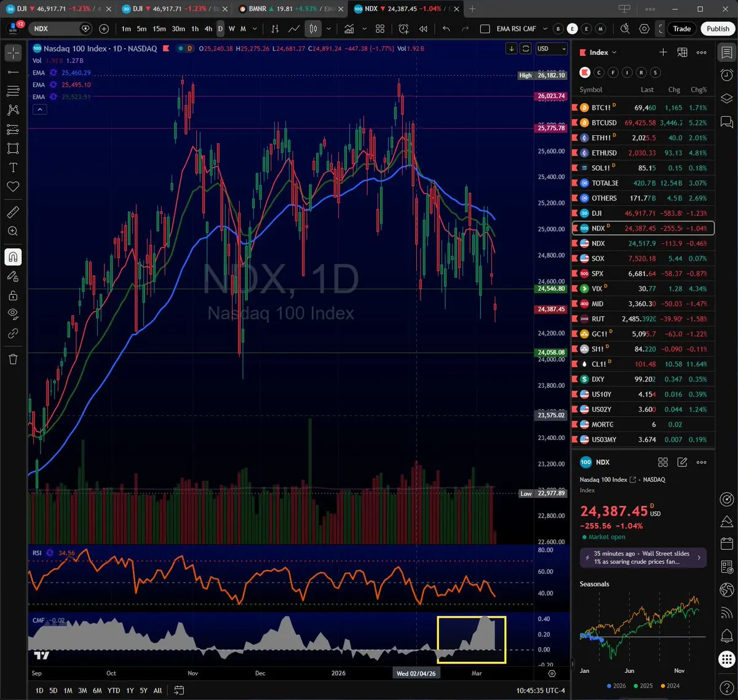Open watchlist advanced view table icon
Viewport: 738px width, 700px height.
(x=682, y=52)
